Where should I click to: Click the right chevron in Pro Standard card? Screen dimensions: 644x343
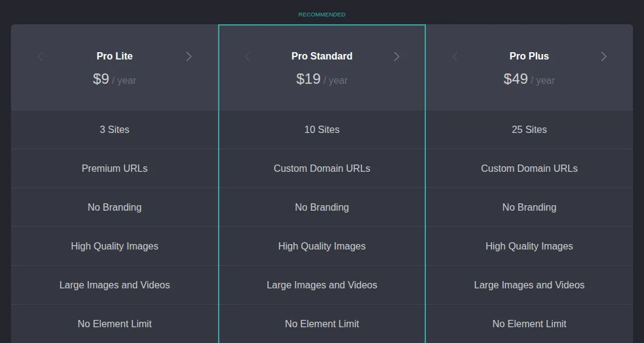click(396, 56)
